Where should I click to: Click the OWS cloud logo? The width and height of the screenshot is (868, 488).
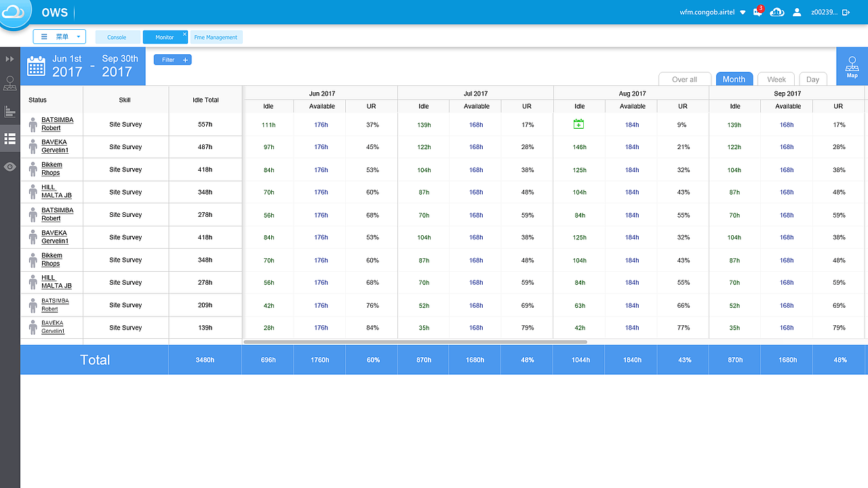pos(14,12)
